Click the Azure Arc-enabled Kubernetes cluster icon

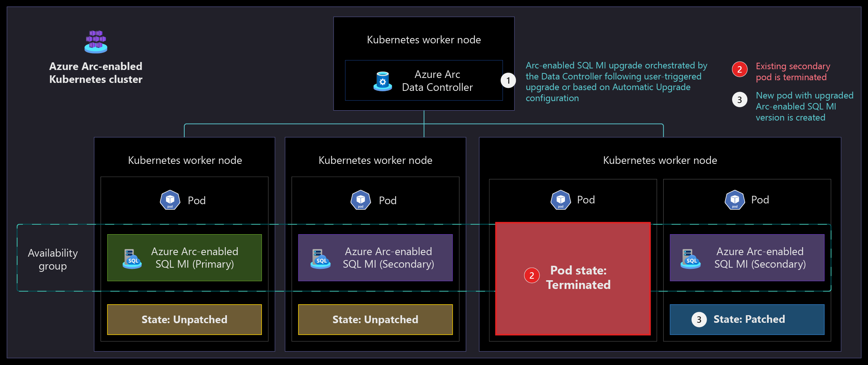click(96, 42)
